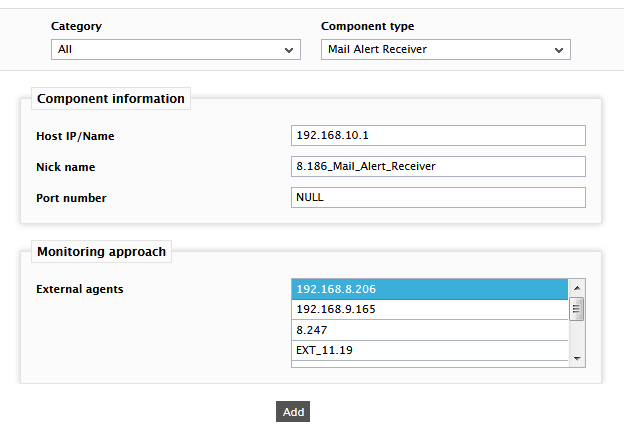Screen dimensions: 624x446
Task: Open the Category dropdown showing All
Action: pos(176,49)
